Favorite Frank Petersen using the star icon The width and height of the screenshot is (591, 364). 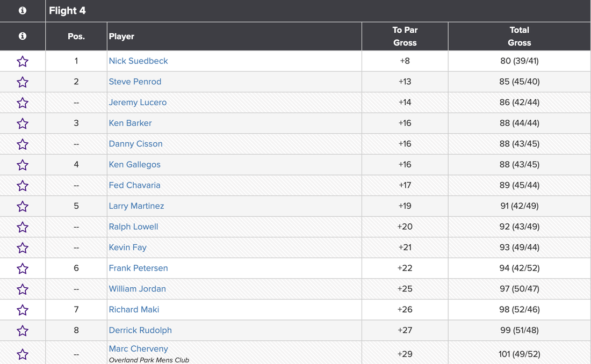click(x=23, y=268)
